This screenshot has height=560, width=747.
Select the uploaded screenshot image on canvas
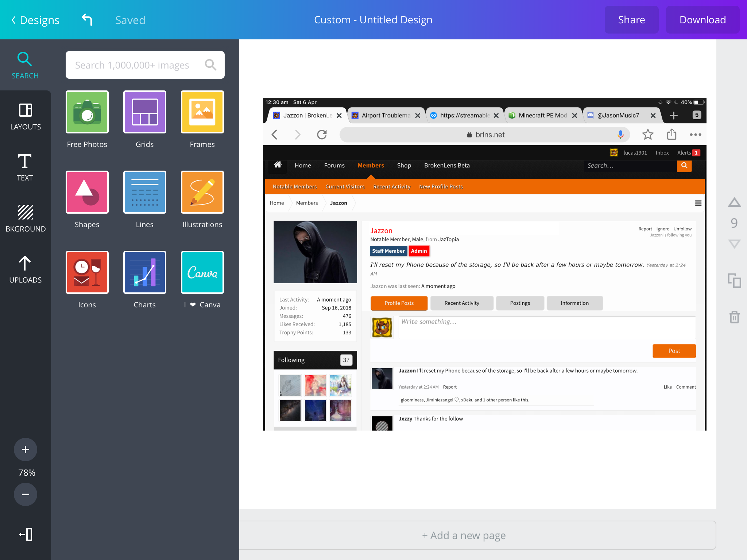(x=484, y=264)
